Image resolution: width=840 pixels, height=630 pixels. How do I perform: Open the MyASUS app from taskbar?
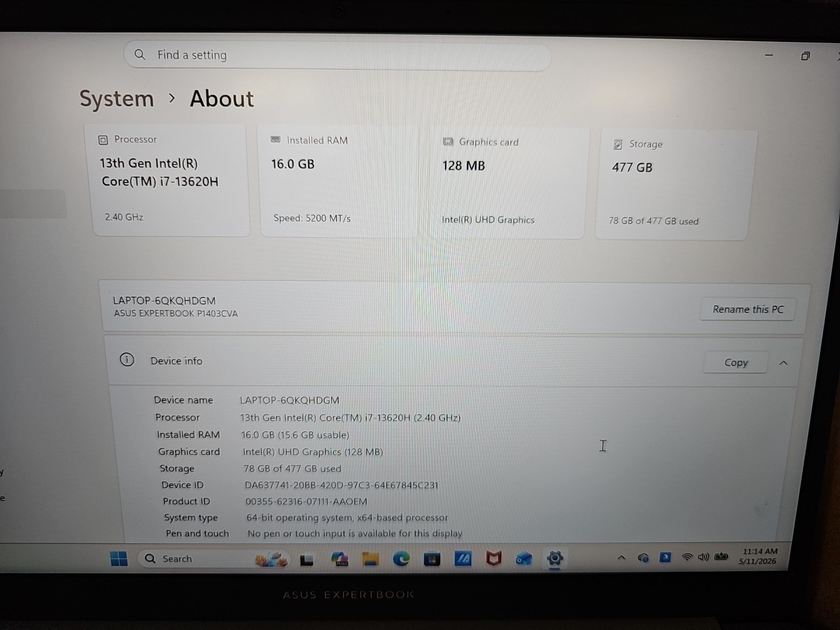(x=463, y=559)
